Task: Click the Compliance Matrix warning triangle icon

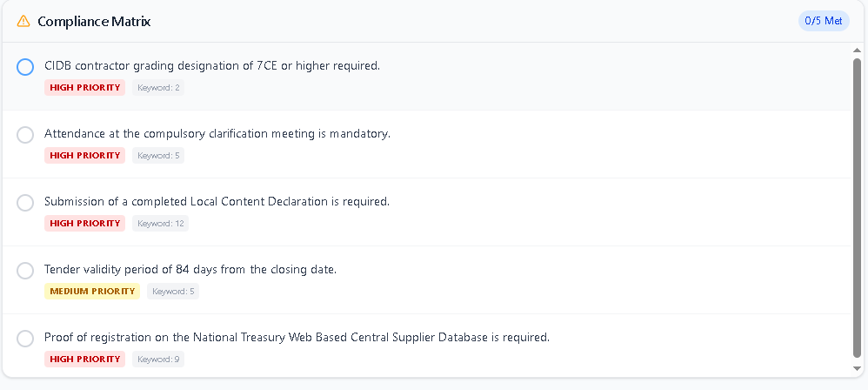Action: click(23, 21)
